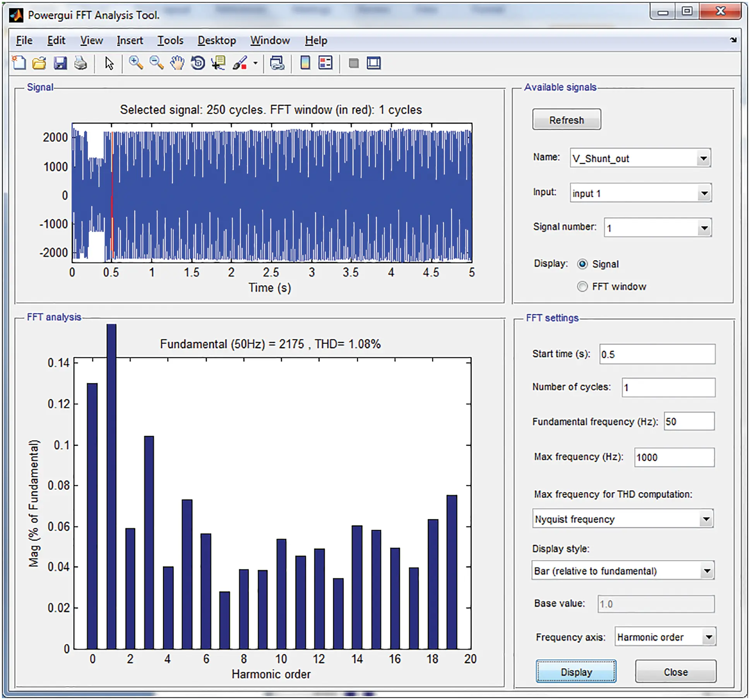Minimize the Powergui FFT Analysis window
750x700 pixels.
click(x=663, y=12)
